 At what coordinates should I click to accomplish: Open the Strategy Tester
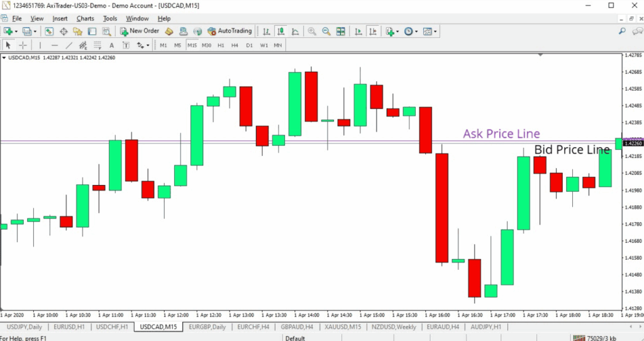[x=106, y=31]
